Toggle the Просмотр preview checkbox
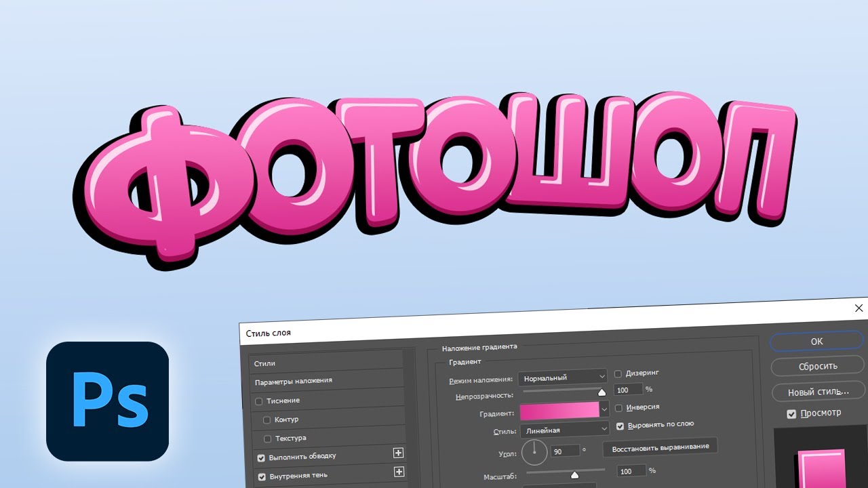Image resolution: width=868 pixels, height=488 pixels. coord(791,413)
